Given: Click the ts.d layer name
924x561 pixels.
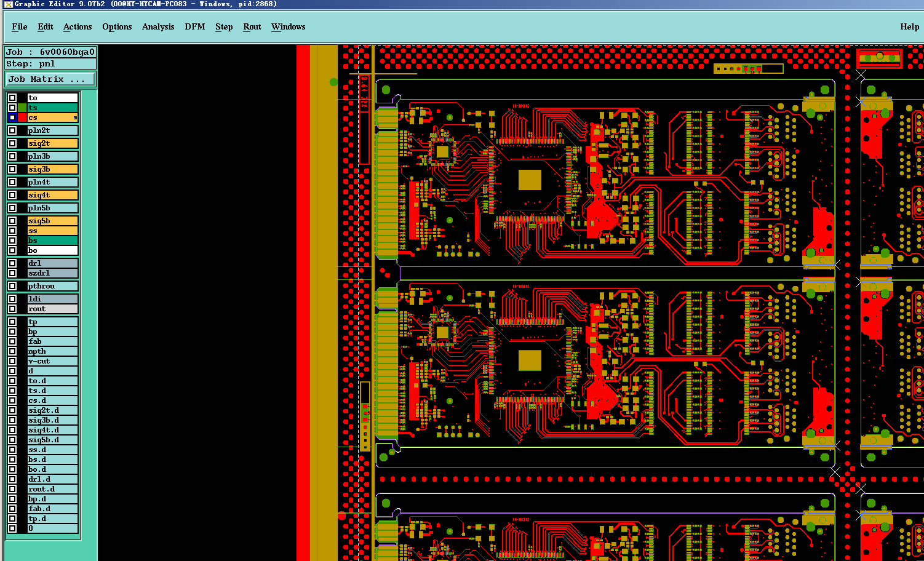Looking at the screenshot, I should click(x=52, y=391).
